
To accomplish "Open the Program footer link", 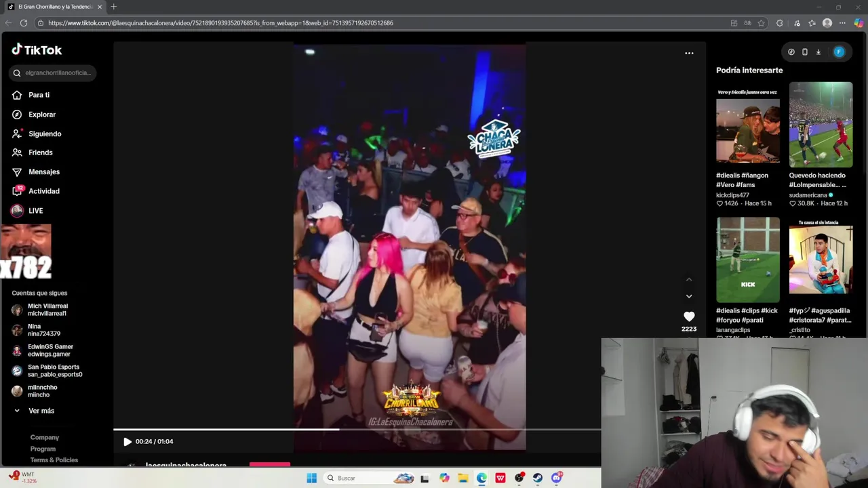I will coord(43,449).
